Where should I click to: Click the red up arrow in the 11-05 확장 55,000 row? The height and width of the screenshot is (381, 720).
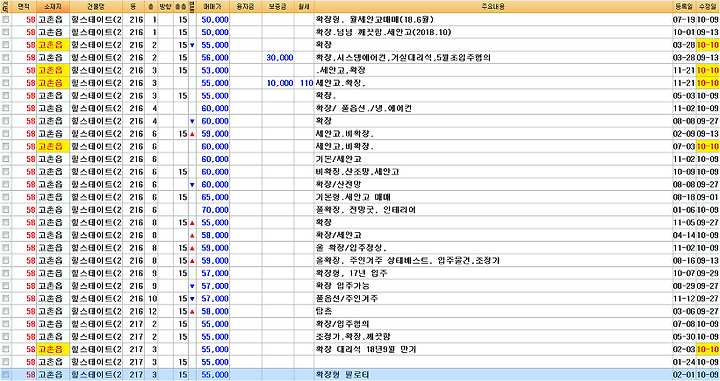tap(192, 223)
